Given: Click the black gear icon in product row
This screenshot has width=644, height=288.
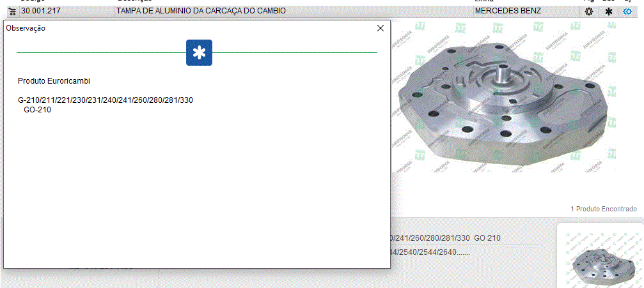Looking at the screenshot, I should tap(589, 11).
